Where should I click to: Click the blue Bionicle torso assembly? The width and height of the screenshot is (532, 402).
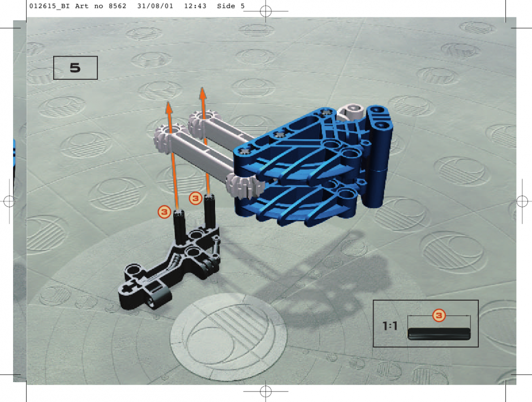pyautogui.click(x=312, y=166)
